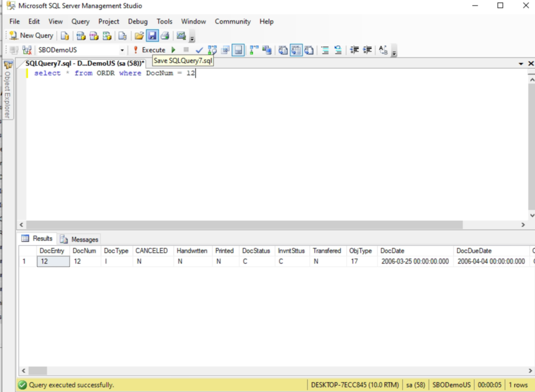
Task: Display the Estimated Execution Plan
Action: pyautogui.click(x=212, y=50)
